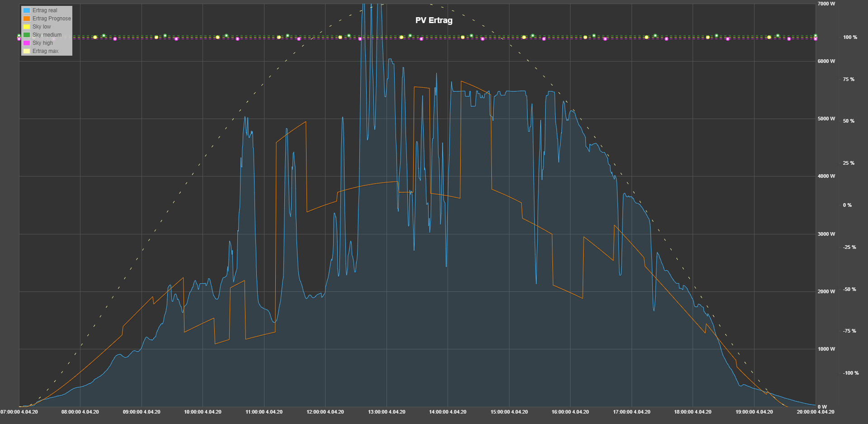Click the 07:00:00 4.04.20 time axis label
Screen dimensions: 868x424
click(x=19, y=412)
